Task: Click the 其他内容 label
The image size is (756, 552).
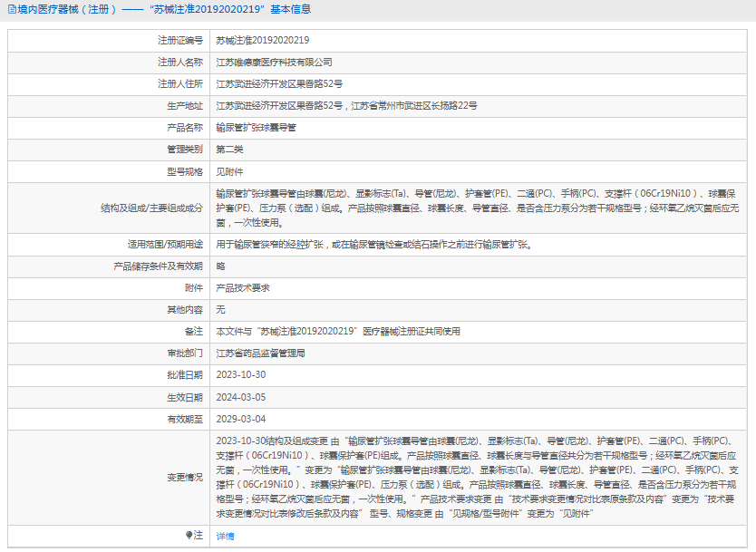Action: tap(185, 309)
